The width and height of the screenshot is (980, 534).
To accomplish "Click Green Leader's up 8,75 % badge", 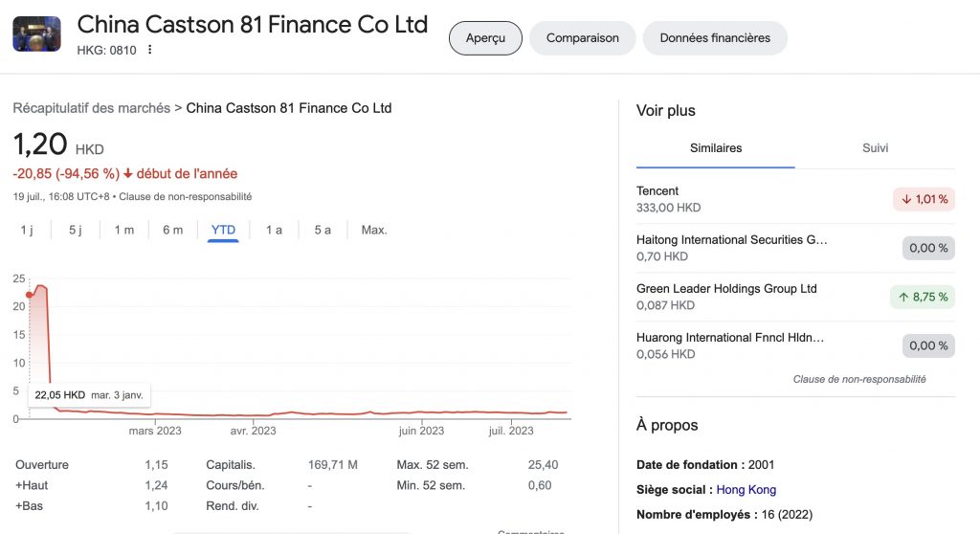I will pyautogui.click(x=923, y=297).
